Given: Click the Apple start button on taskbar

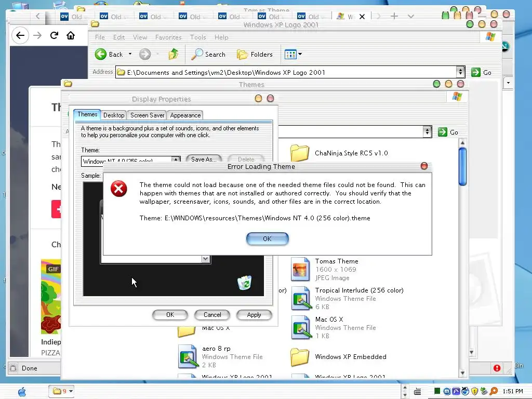Looking at the screenshot, I should [22, 392].
